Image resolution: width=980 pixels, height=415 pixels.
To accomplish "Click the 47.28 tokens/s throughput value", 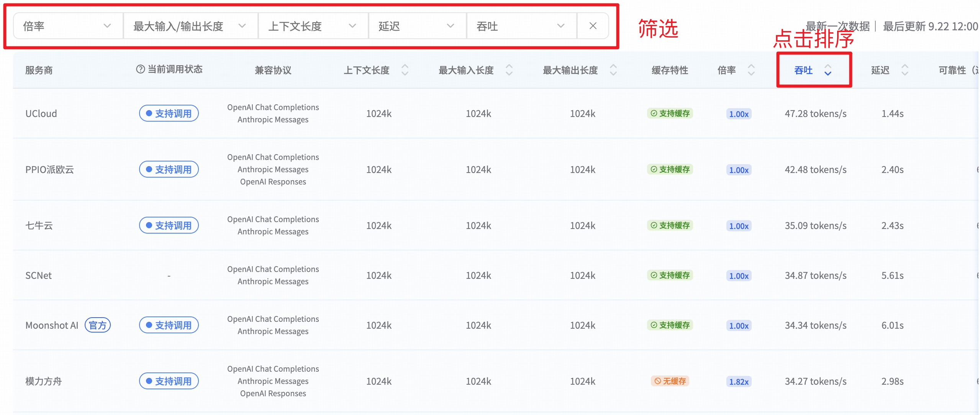I will coord(816,114).
